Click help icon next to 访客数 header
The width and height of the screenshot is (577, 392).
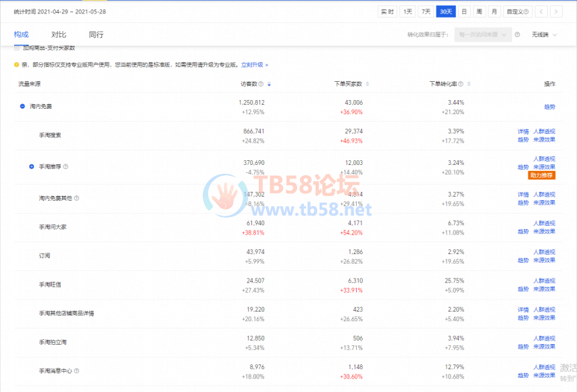(x=261, y=84)
